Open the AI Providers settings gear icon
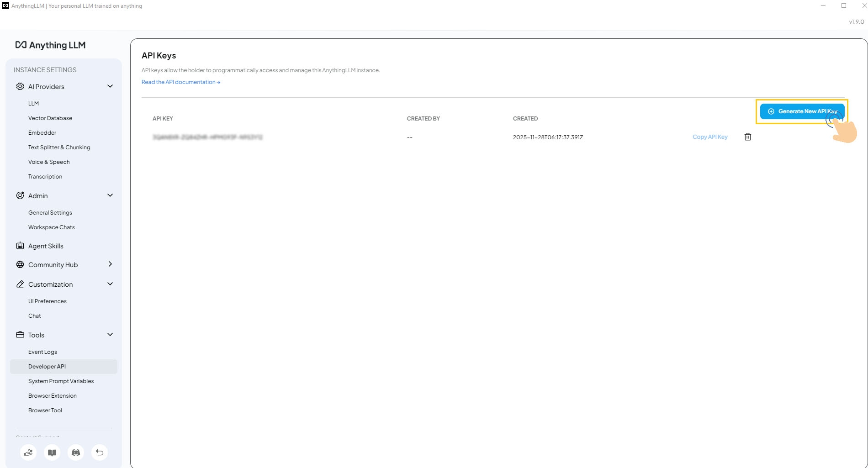Screen dimensions: 868x468 20,86
